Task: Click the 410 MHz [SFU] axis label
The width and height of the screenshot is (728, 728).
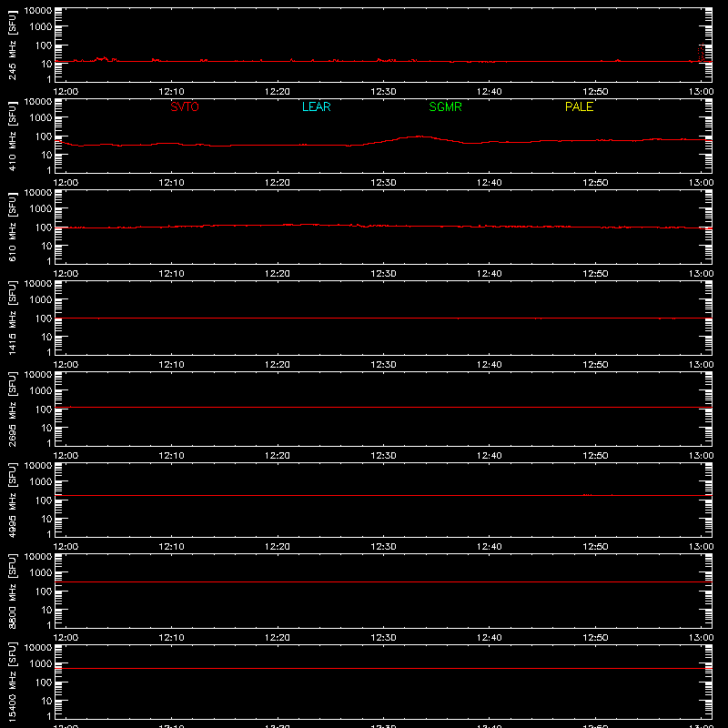Action: pos(12,136)
